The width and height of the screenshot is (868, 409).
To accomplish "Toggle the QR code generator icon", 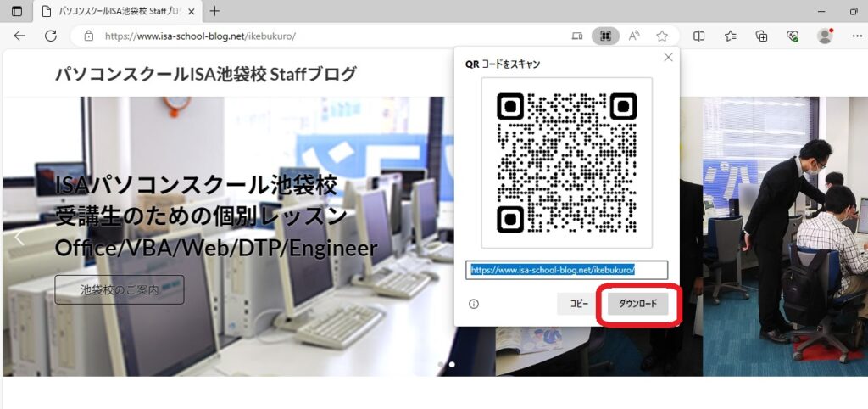I will tap(605, 36).
